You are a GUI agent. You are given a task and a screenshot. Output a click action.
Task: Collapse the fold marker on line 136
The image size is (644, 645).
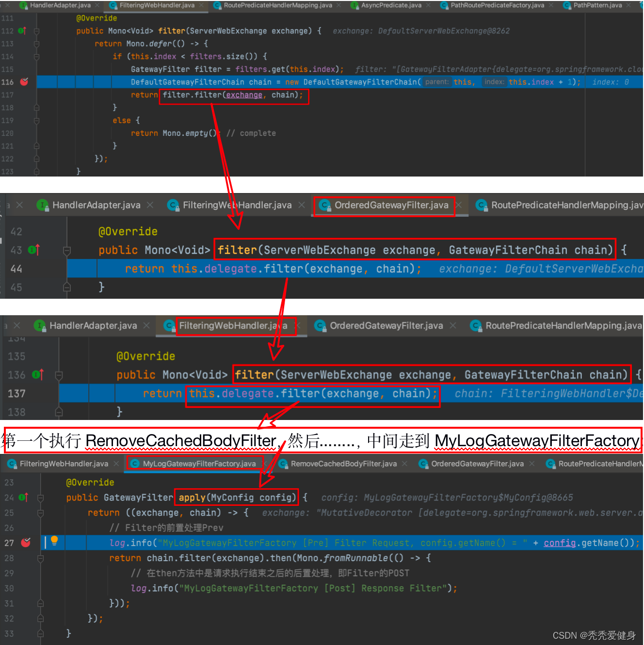point(59,375)
